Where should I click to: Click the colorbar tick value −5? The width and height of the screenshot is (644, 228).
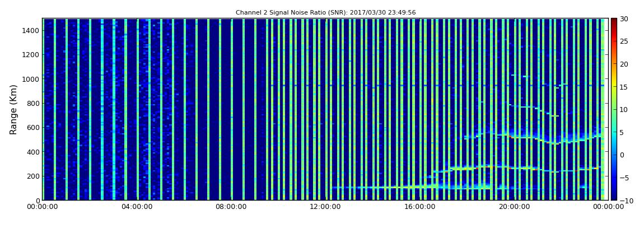click(623, 178)
